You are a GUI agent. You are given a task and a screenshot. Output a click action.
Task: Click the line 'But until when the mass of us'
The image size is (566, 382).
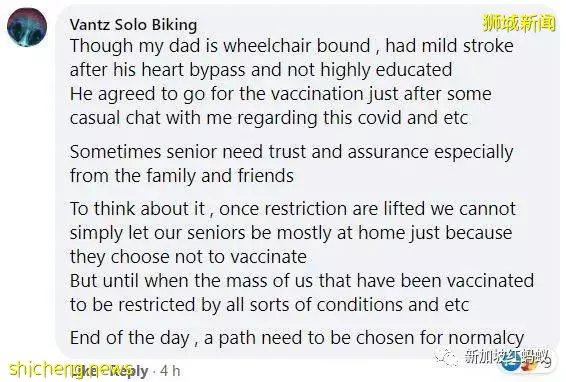[302, 281]
